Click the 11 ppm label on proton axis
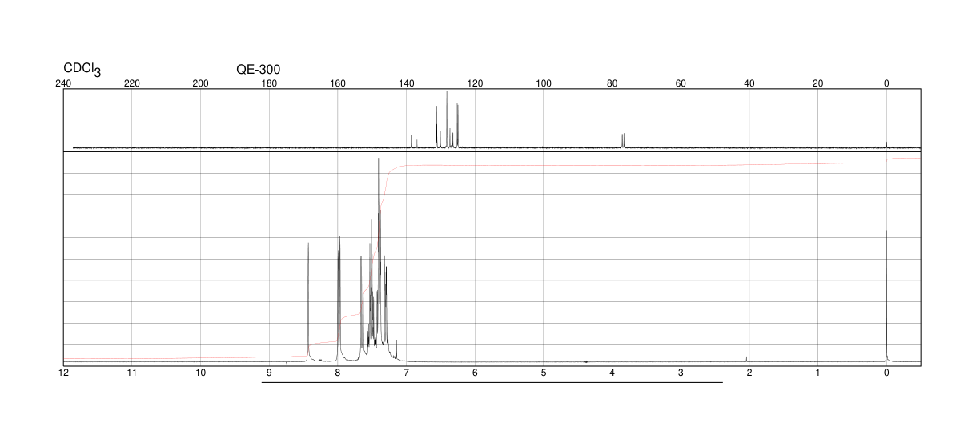The height and width of the screenshot is (423, 980). coord(132,373)
